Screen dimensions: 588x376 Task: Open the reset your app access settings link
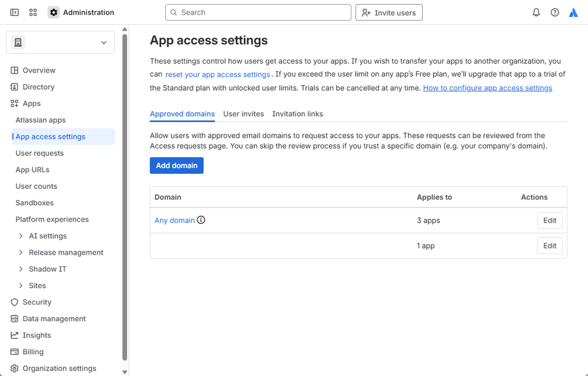(218, 75)
